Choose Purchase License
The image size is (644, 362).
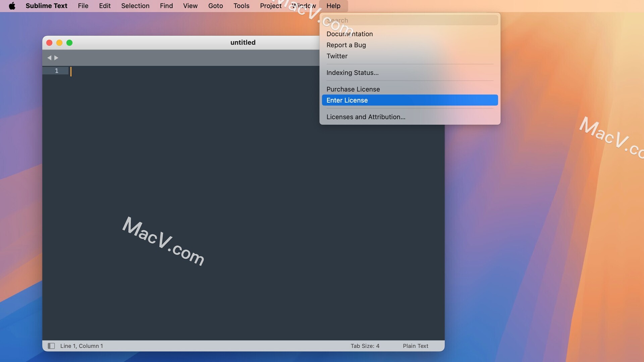[410, 89]
